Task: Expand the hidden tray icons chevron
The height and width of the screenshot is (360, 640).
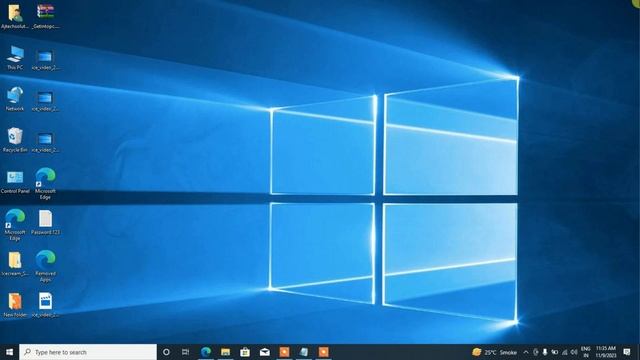Action: pos(526,352)
